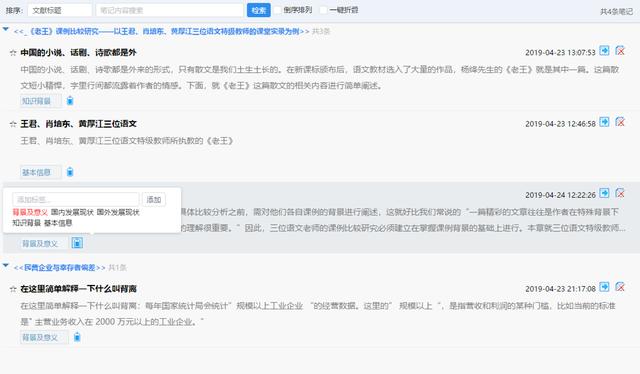Image resolution: width=640 pixels, height=374 pixels.
Task: Collapse the 民营企业与幸存者偏差 group
Action: (x=6, y=265)
